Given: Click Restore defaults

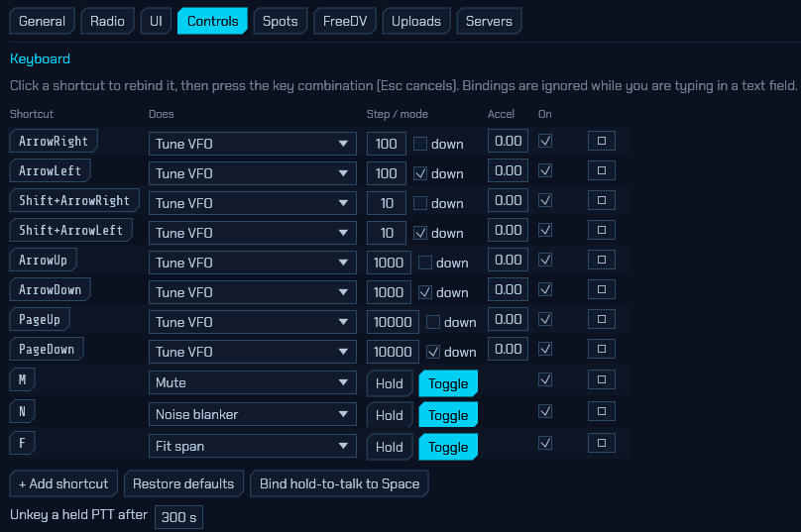Looking at the screenshot, I should [183, 483].
